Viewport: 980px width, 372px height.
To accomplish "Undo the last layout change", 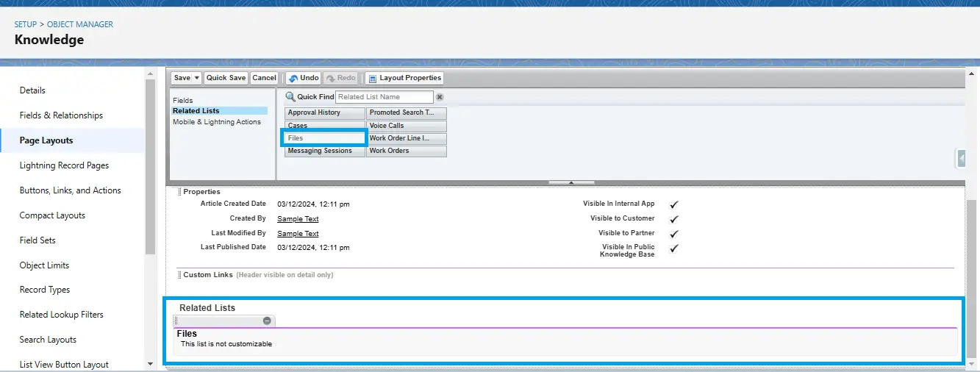I will [x=303, y=78].
